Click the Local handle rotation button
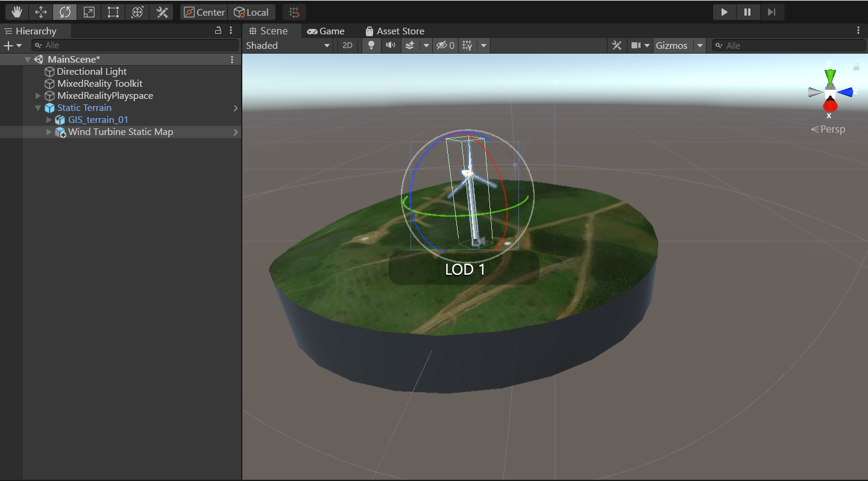This screenshot has width=868, height=481. click(251, 12)
